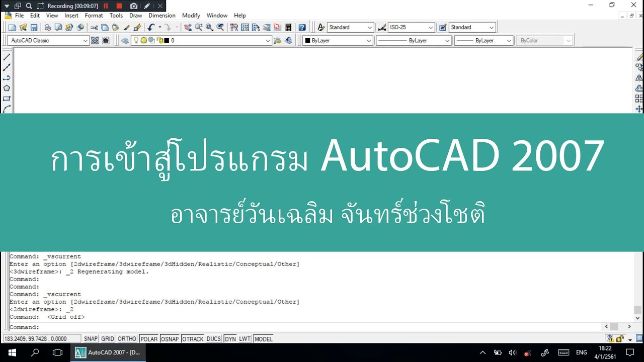Screen dimensions: 644x362
Task: Stop the screen recording
Action: click(119, 6)
